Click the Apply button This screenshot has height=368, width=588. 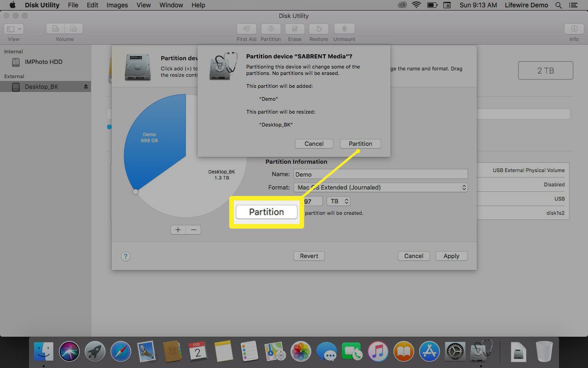pyautogui.click(x=452, y=256)
